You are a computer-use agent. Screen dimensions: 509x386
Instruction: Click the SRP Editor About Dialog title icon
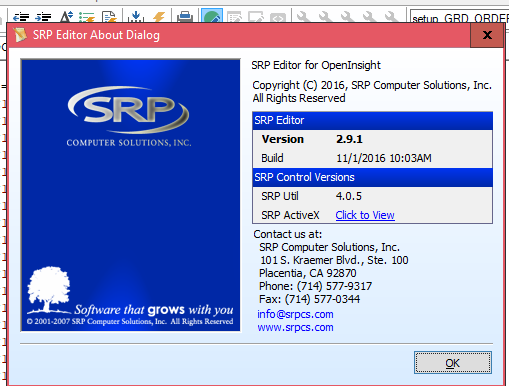(19, 35)
